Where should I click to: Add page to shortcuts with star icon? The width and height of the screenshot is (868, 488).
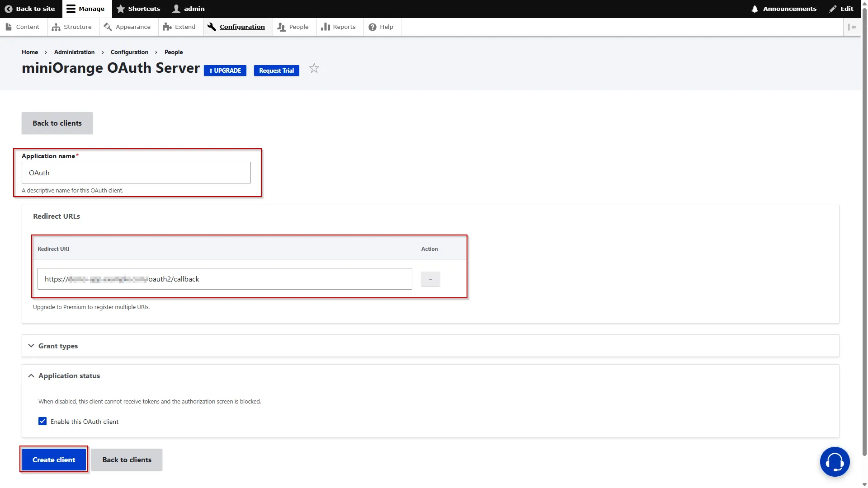click(314, 68)
